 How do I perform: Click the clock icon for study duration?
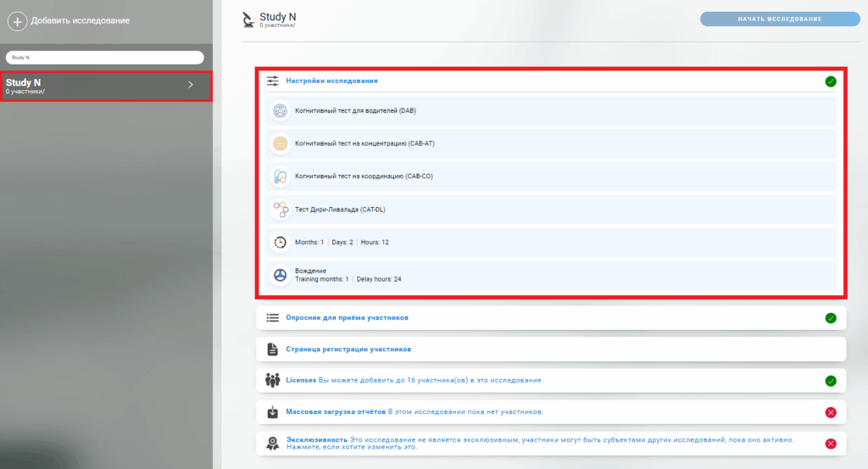pyautogui.click(x=280, y=243)
